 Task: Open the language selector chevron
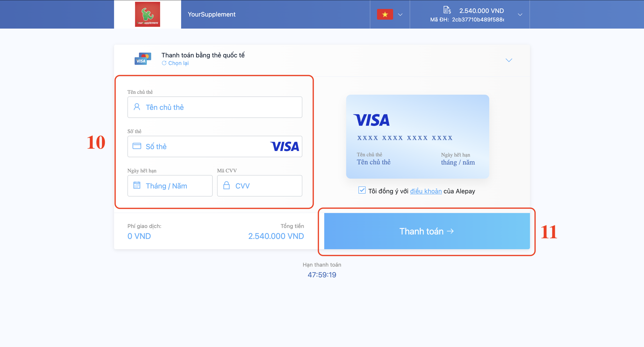pos(400,14)
